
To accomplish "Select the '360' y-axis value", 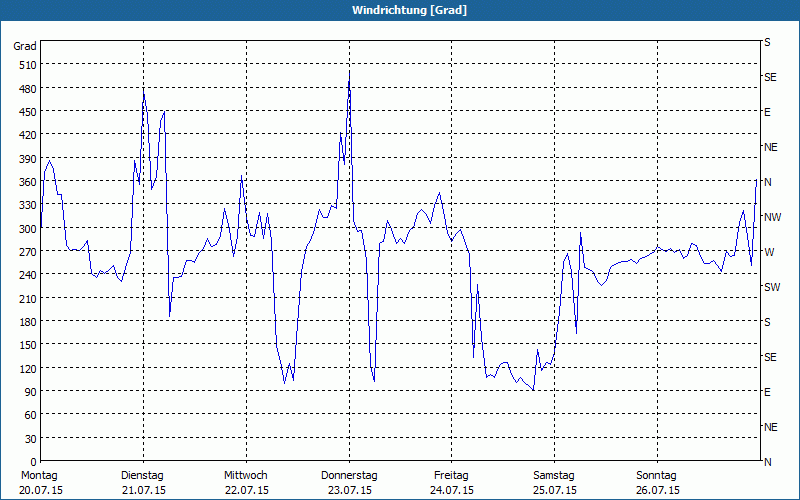I will click(x=28, y=182).
